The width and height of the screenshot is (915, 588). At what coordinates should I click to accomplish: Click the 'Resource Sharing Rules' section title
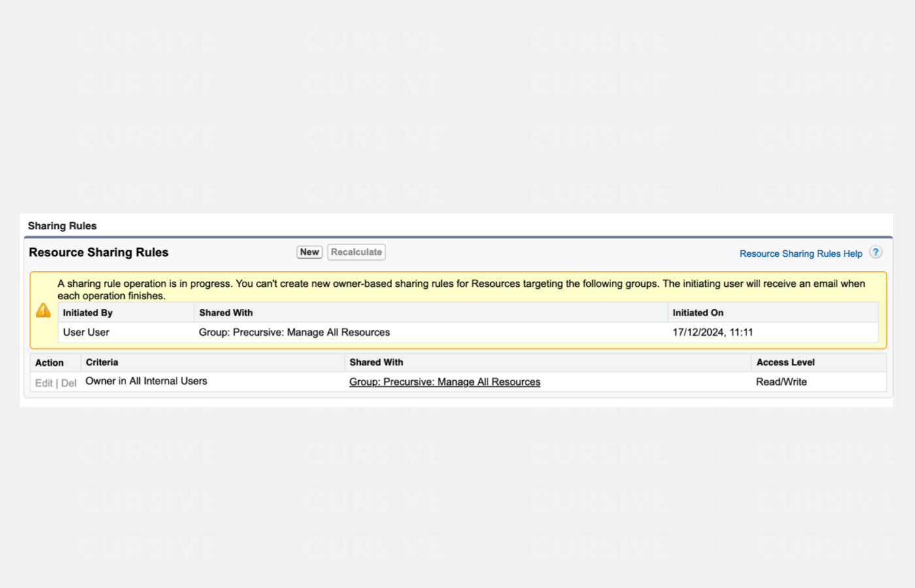[x=99, y=252]
